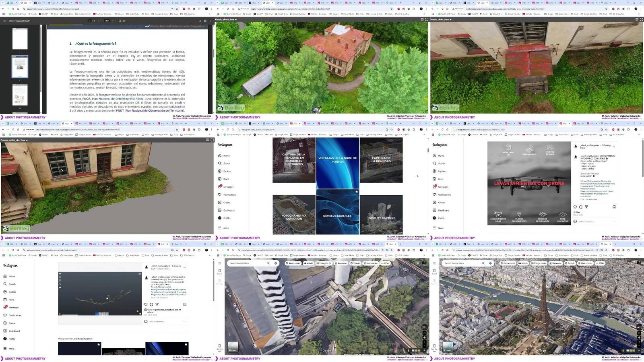Open Home in Instagram grid window sidebar

pyautogui.click(x=224, y=155)
